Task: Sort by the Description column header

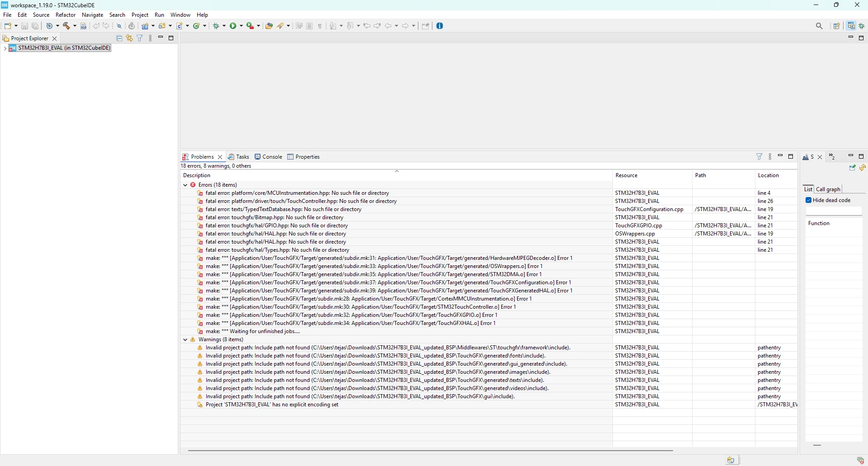Action: pyautogui.click(x=397, y=175)
